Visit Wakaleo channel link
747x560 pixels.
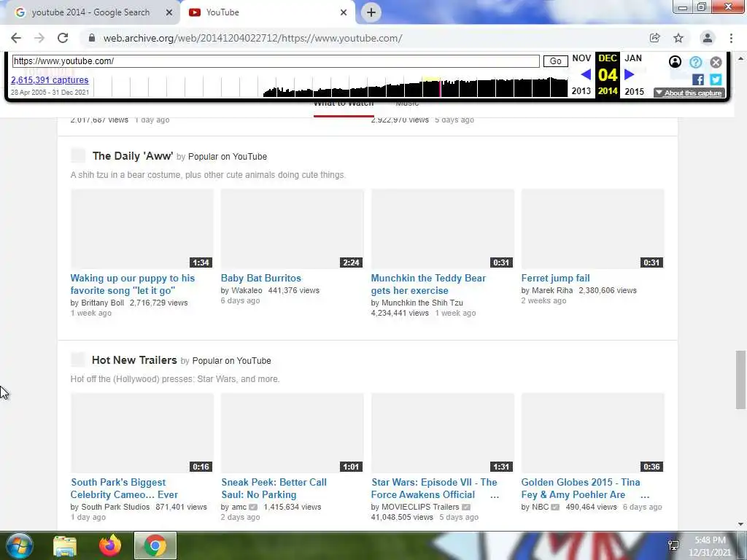click(x=247, y=290)
